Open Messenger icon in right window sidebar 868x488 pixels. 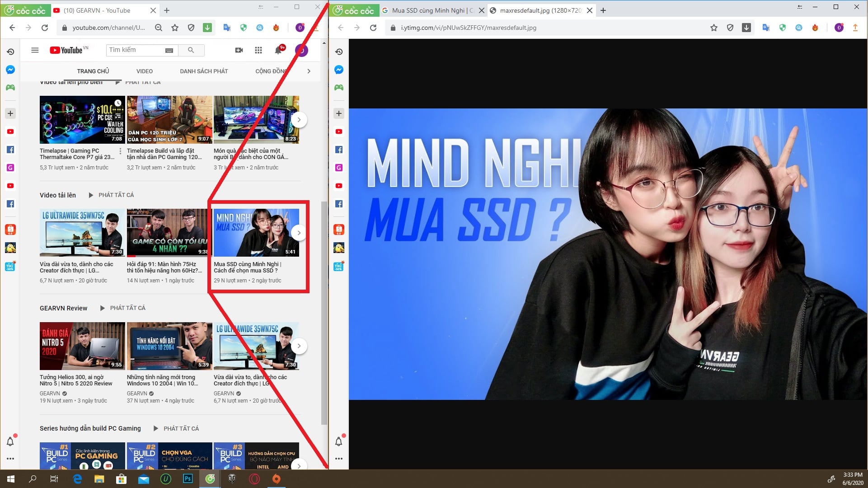[339, 70]
